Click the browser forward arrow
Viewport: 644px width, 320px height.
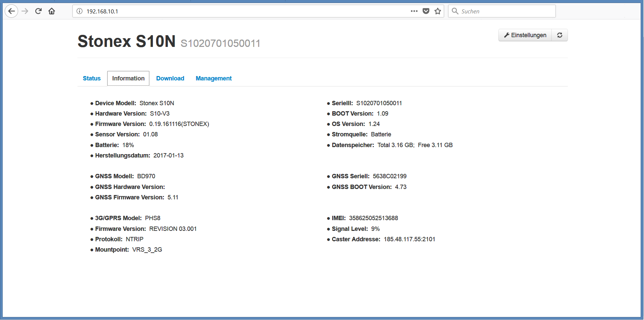(25, 11)
